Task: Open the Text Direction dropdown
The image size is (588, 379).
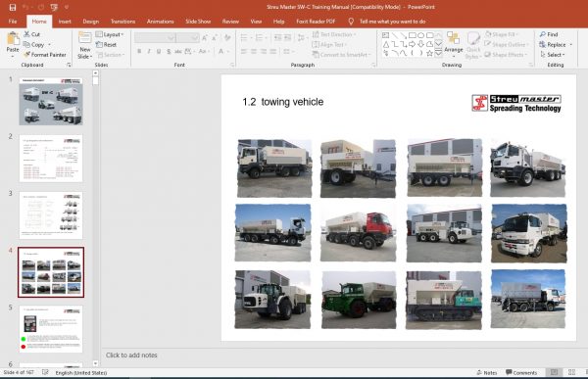Action: (334, 34)
